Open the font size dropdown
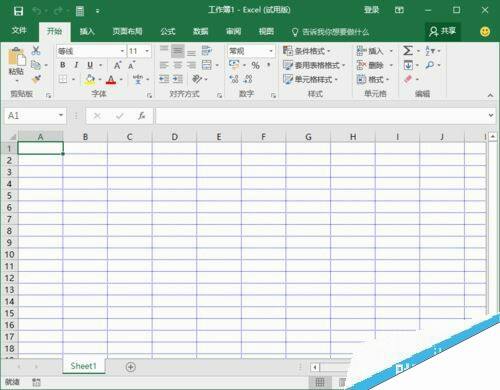Viewport: 500px width, 390px height. pos(147,51)
